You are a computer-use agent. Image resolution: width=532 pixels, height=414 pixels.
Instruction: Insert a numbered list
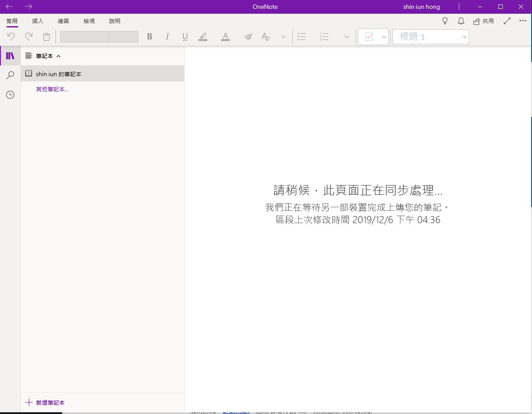pyautogui.click(x=324, y=37)
